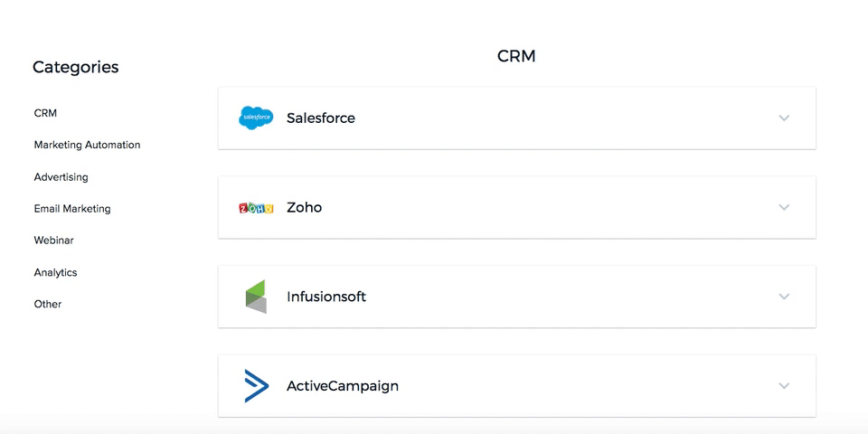The height and width of the screenshot is (434, 868).
Task: Click the Infusionsoft green logo
Action: [256, 297]
